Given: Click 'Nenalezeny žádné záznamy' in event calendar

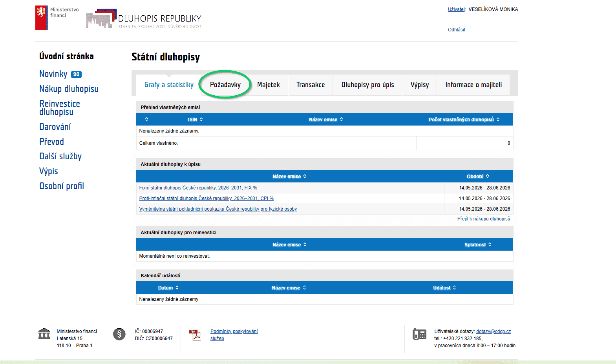Looking at the screenshot, I should point(169,299).
